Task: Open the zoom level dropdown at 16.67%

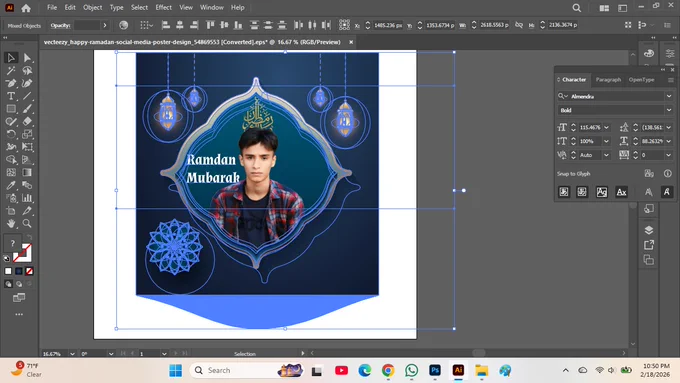Action: click(x=72, y=354)
